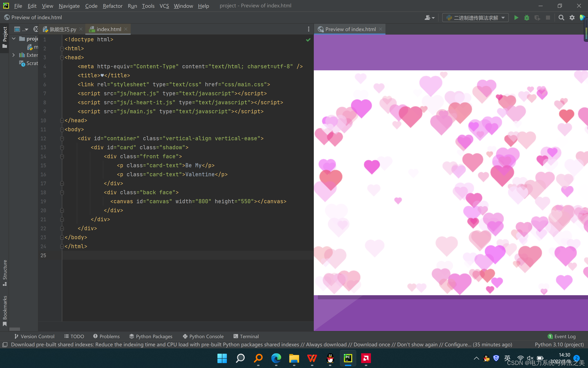The height and width of the screenshot is (368, 588).
Task: Fold the html tag at line 2
Action: [62, 49]
